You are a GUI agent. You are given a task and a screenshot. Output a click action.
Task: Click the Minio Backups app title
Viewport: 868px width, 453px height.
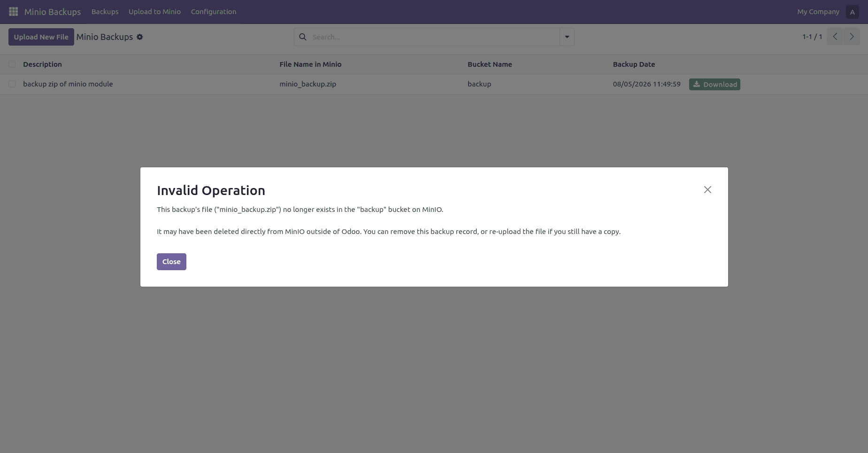53,12
